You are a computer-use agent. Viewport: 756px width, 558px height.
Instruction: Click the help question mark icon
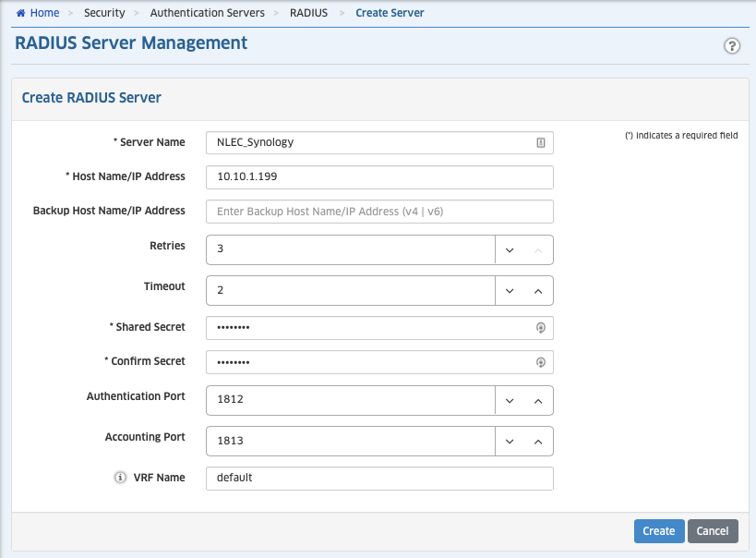click(x=732, y=46)
